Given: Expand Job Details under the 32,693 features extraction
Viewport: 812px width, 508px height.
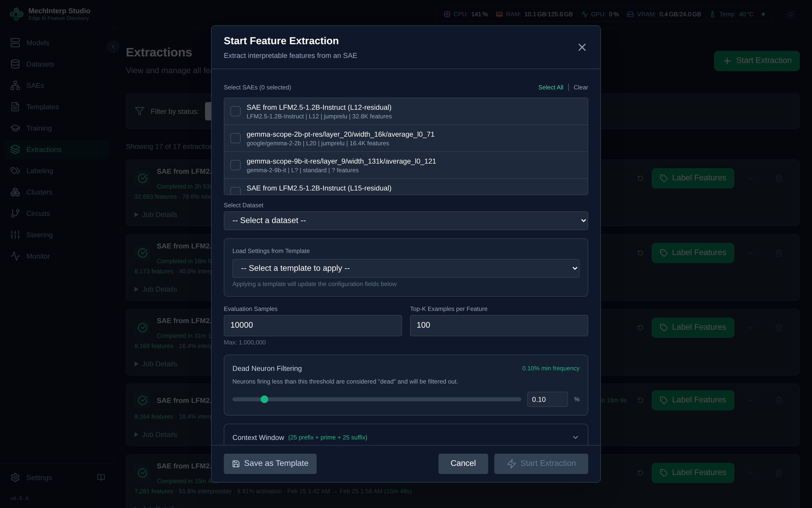Looking at the screenshot, I should (156, 215).
